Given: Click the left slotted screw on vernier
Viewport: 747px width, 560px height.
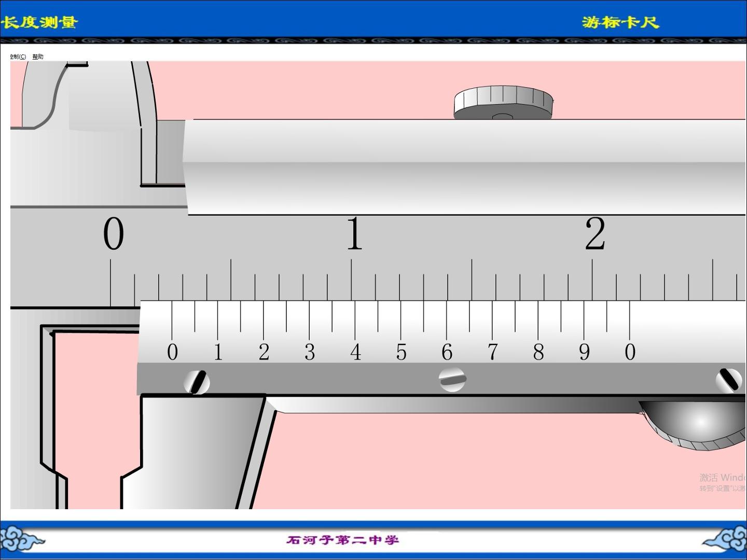Looking at the screenshot, I should (197, 382).
